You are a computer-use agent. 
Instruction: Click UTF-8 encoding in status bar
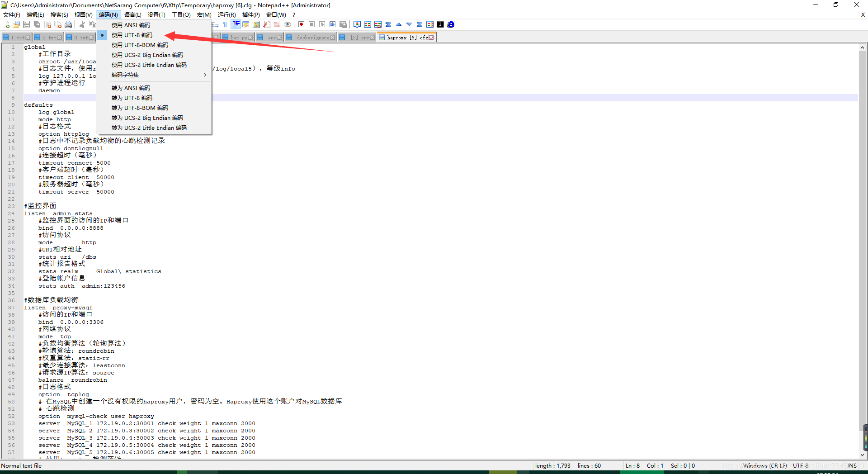801,465
